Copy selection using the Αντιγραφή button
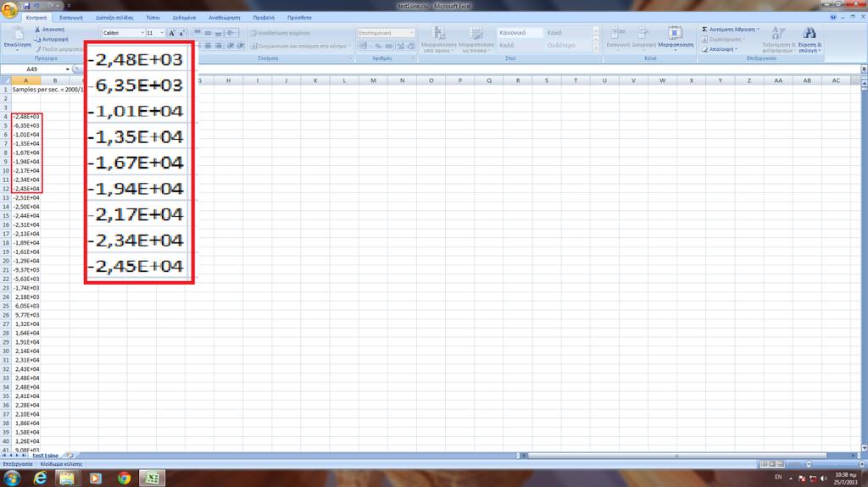The width and height of the screenshot is (868, 487). point(51,39)
